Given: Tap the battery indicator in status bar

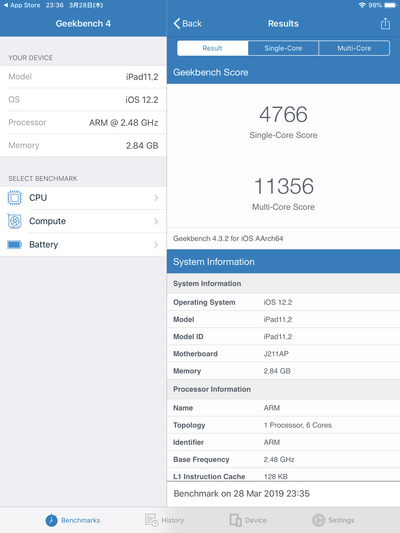Looking at the screenshot, I should point(390,5).
